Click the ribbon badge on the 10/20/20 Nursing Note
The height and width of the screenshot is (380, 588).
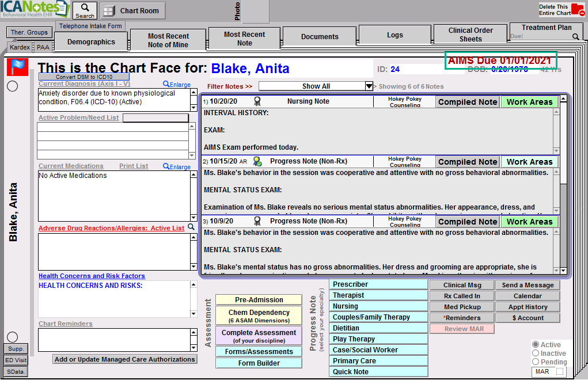pos(257,101)
